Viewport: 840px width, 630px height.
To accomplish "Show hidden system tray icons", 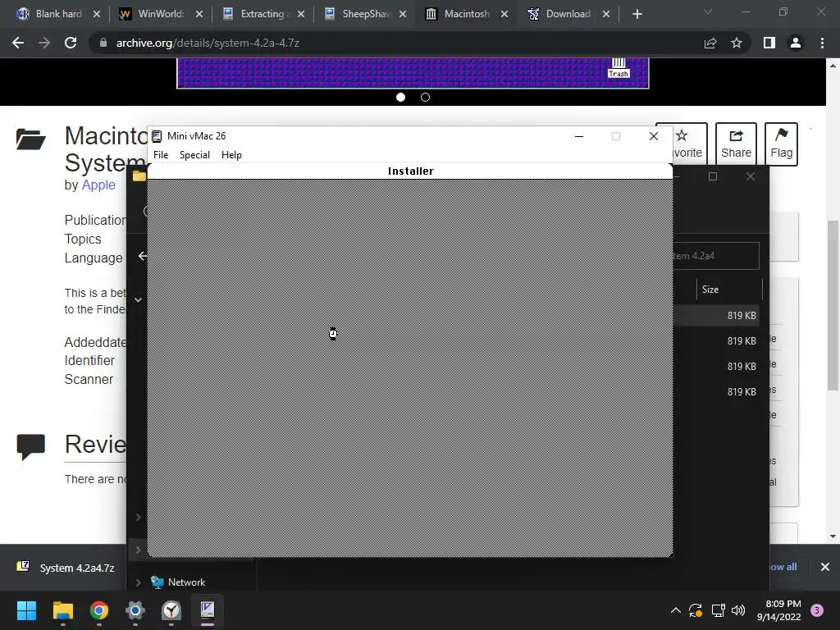I will (676, 610).
